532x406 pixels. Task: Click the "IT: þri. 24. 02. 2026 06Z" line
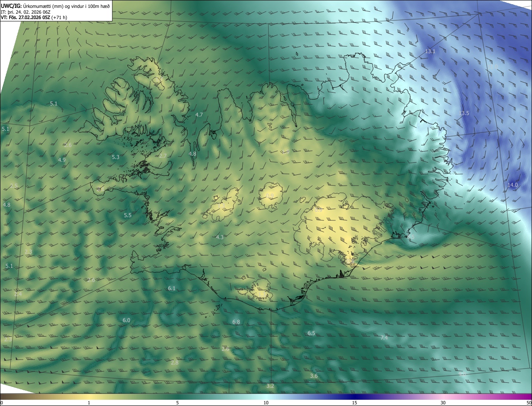pyautogui.click(x=26, y=12)
